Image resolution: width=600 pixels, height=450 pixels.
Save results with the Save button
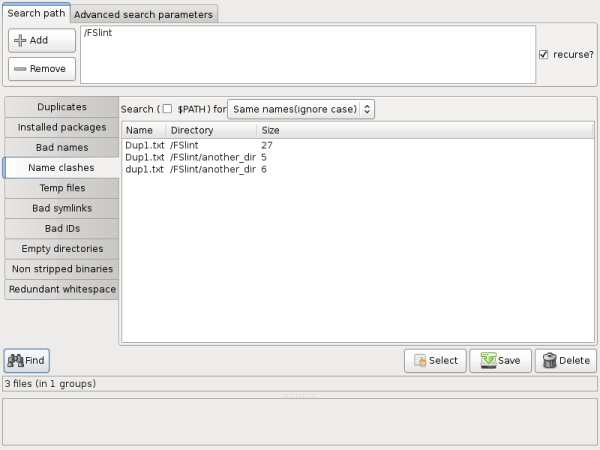point(500,361)
